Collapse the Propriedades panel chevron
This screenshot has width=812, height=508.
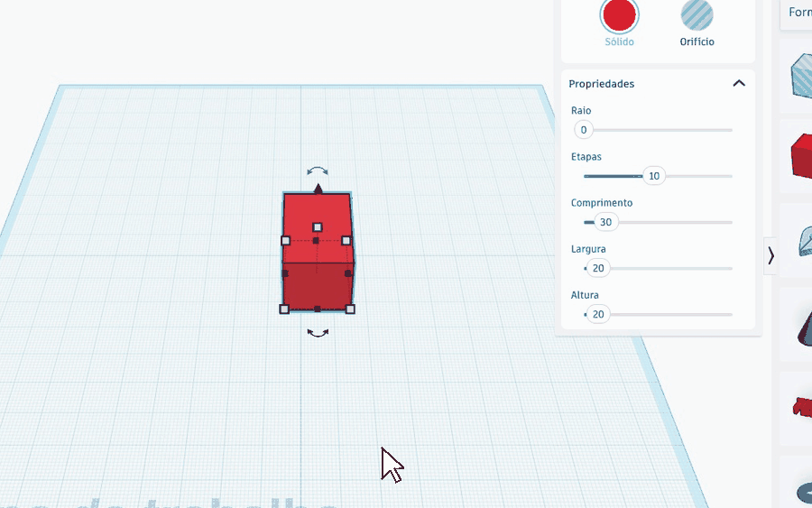(739, 83)
